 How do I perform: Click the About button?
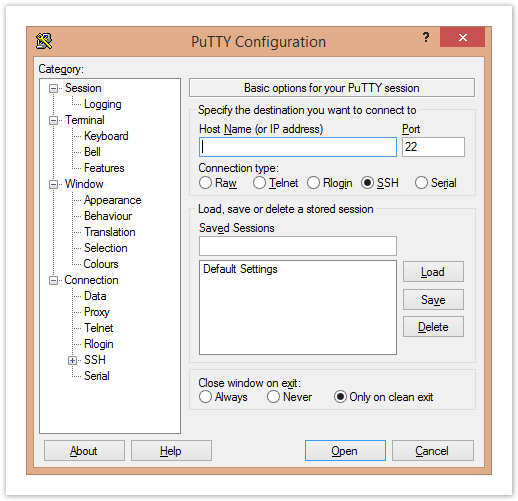tap(84, 451)
